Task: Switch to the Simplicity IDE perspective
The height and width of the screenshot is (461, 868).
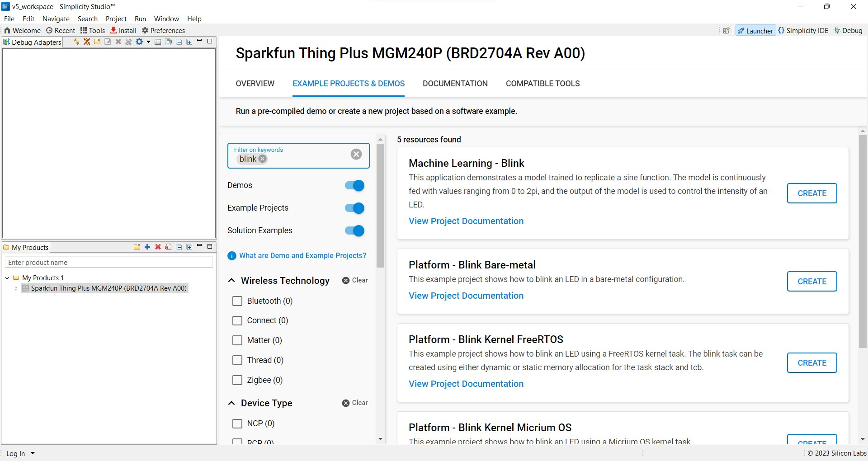Action: (803, 30)
